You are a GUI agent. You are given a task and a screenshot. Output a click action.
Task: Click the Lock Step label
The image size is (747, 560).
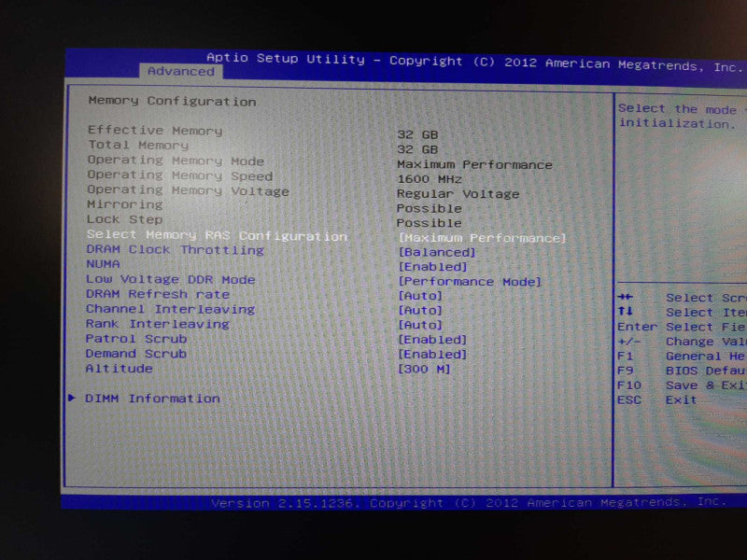point(125,219)
